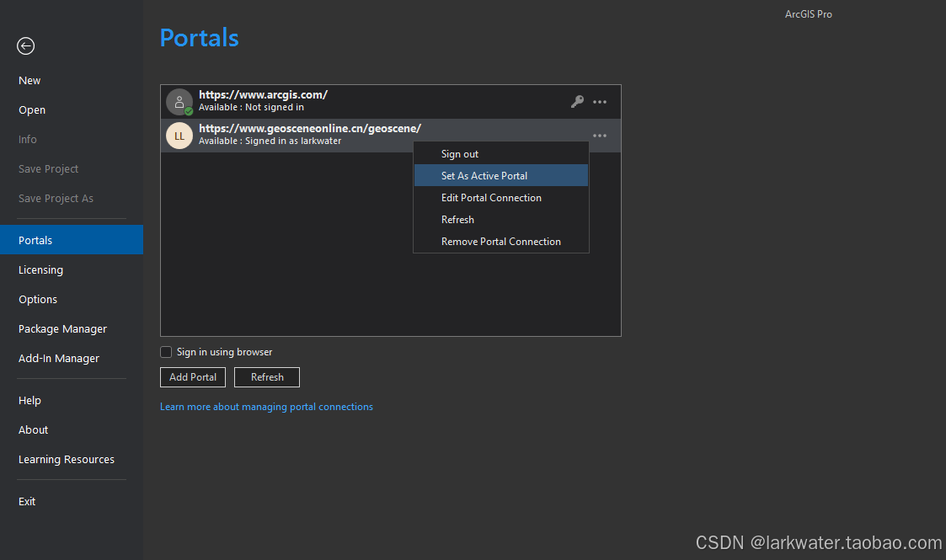Select the Portals sidebar item
946x560 pixels.
coord(72,240)
